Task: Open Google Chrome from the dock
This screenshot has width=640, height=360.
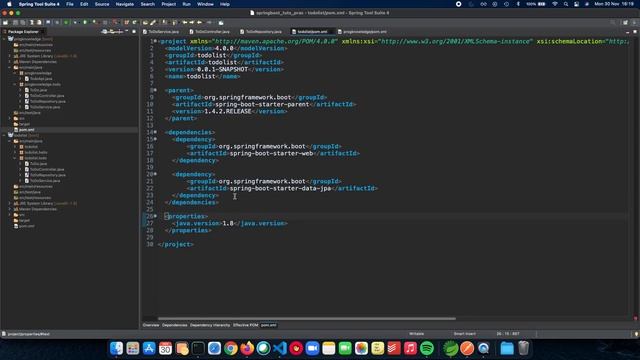Action: 231,348
